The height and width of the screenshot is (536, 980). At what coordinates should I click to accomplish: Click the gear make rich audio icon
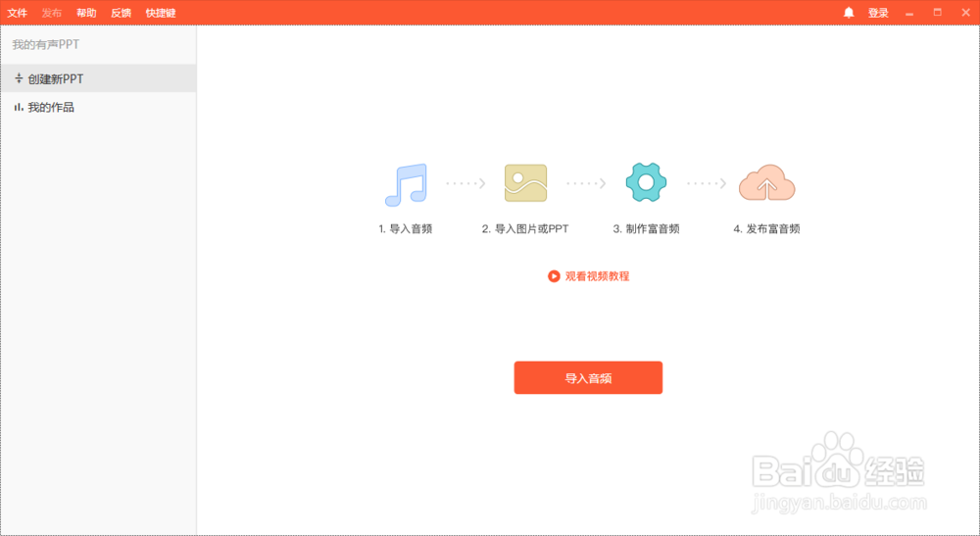point(646,182)
